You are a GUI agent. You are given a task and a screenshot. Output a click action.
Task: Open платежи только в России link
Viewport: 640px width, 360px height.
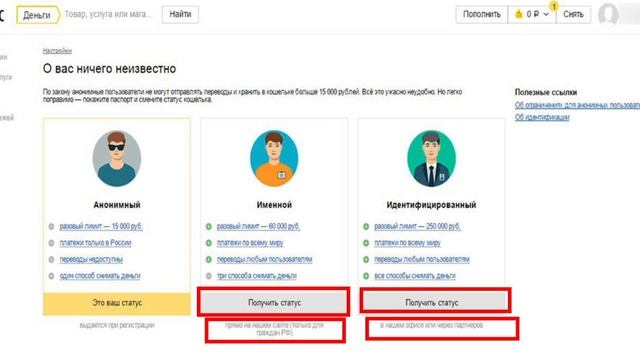pos(95,243)
